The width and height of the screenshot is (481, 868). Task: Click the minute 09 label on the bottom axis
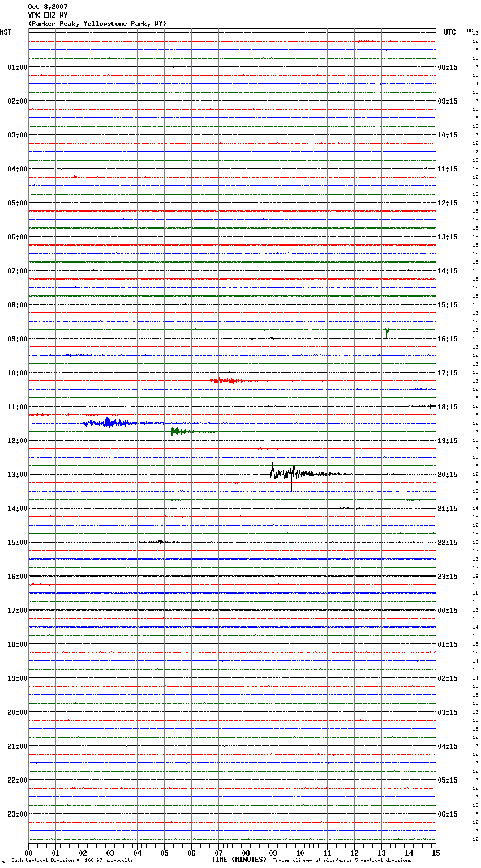pyautogui.click(x=273, y=853)
